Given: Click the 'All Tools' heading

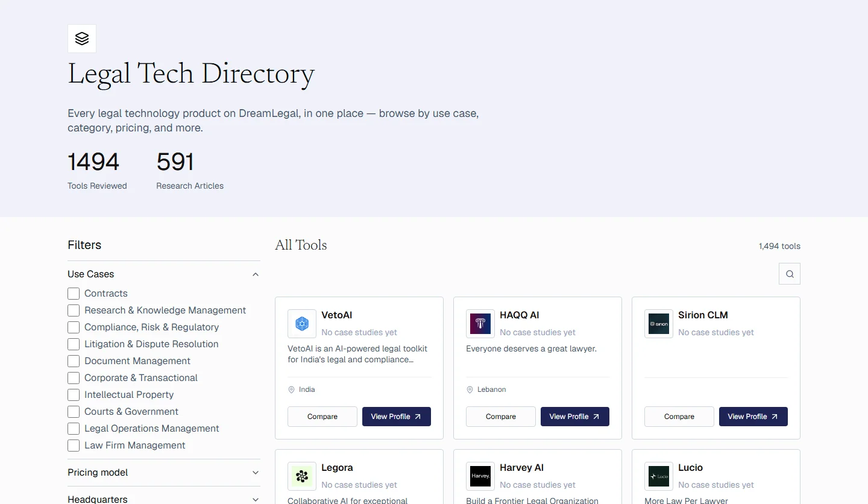Looking at the screenshot, I should click(x=301, y=245).
